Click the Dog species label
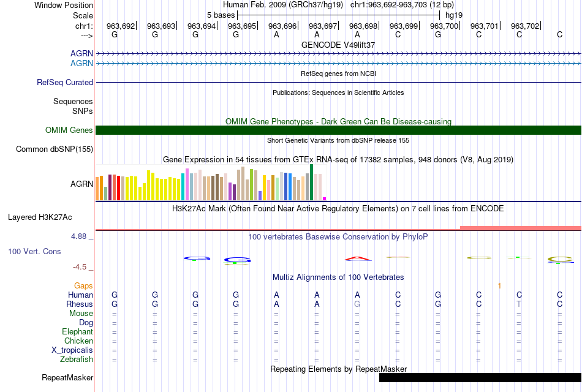 tap(86, 322)
